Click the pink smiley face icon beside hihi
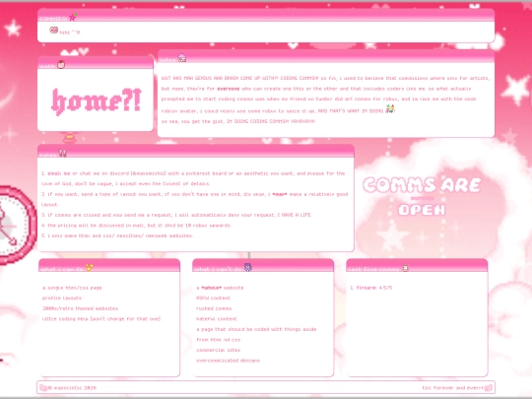532x399 pixels. pos(53,31)
